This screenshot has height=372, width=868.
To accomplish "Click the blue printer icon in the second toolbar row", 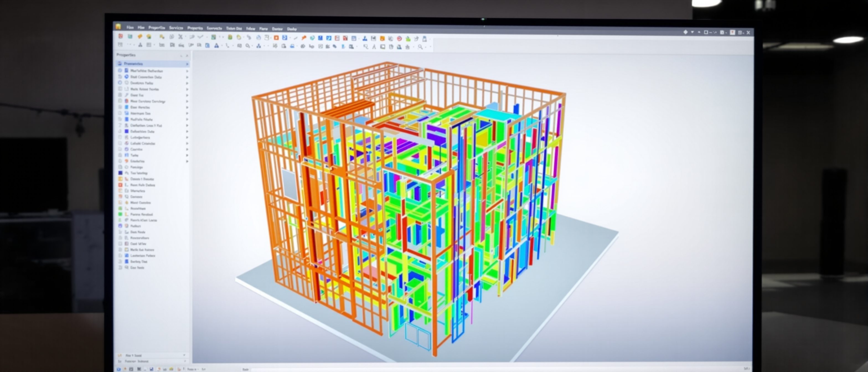I will [x=292, y=46].
